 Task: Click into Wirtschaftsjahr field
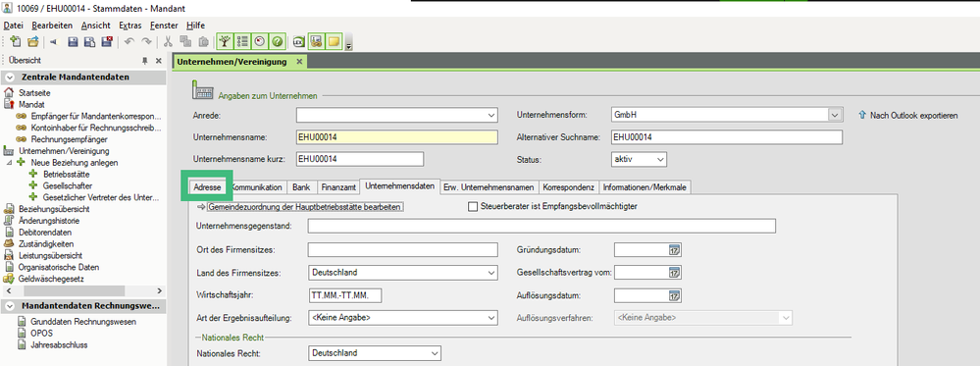[x=345, y=295]
